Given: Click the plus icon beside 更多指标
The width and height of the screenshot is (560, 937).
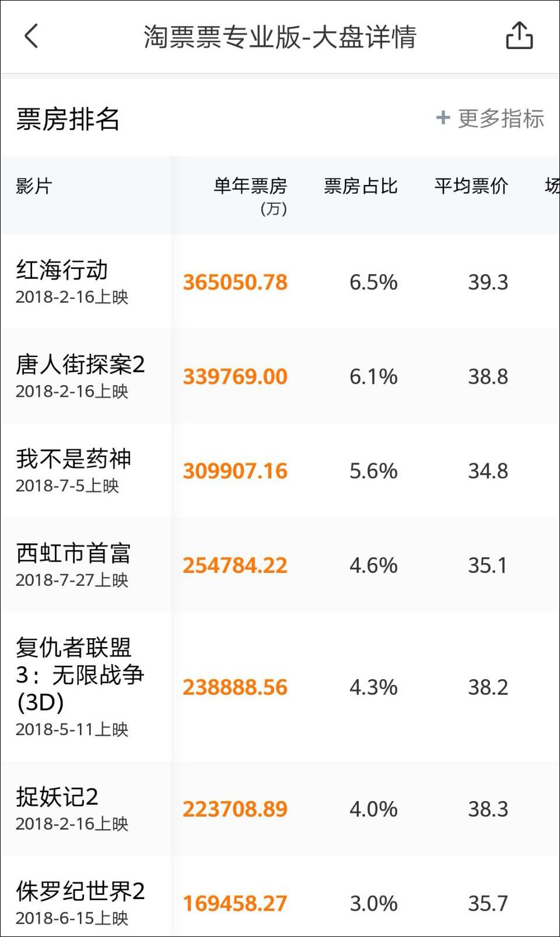Looking at the screenshot, I should tap(443, 118).
